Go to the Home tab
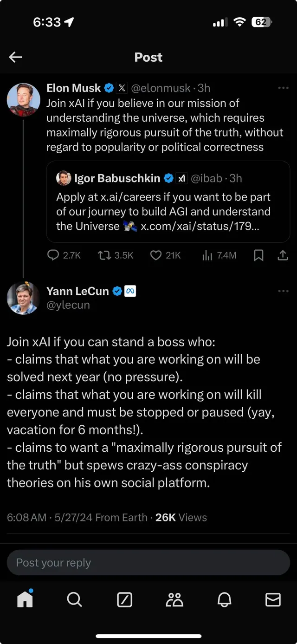 [25, 599]
